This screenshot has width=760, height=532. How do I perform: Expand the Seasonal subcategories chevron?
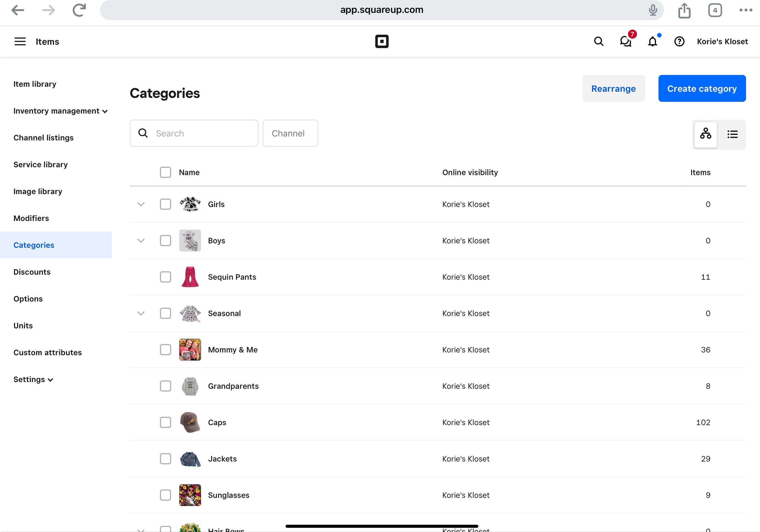point(141,314)
